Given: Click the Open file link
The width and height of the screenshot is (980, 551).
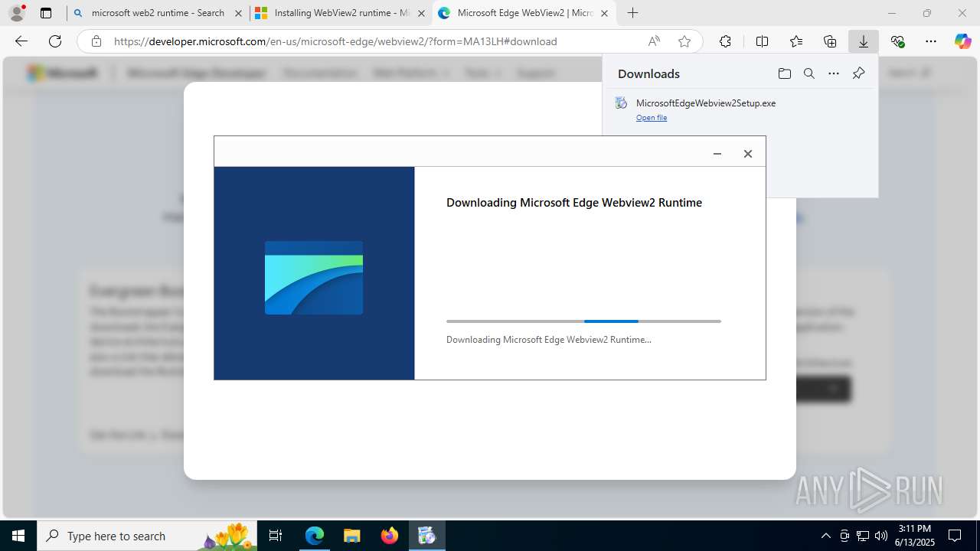Looking at the screenshot, I should click(x=652, y=118).
